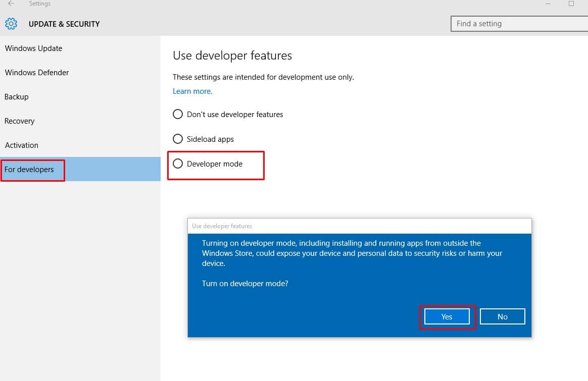The width and height of the screenshot is (588, 381).
Task: Go to Windows Defender settings
Action: [37, 73]
